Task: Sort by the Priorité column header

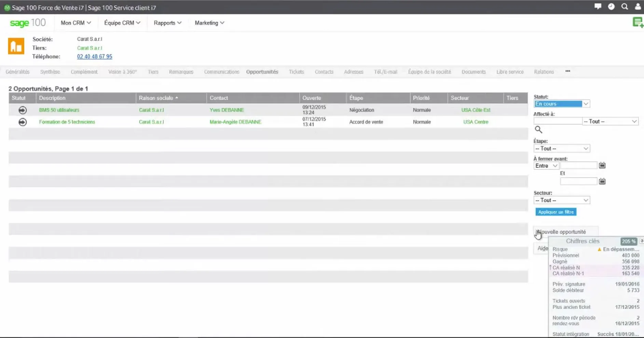Action: point(421,98)
